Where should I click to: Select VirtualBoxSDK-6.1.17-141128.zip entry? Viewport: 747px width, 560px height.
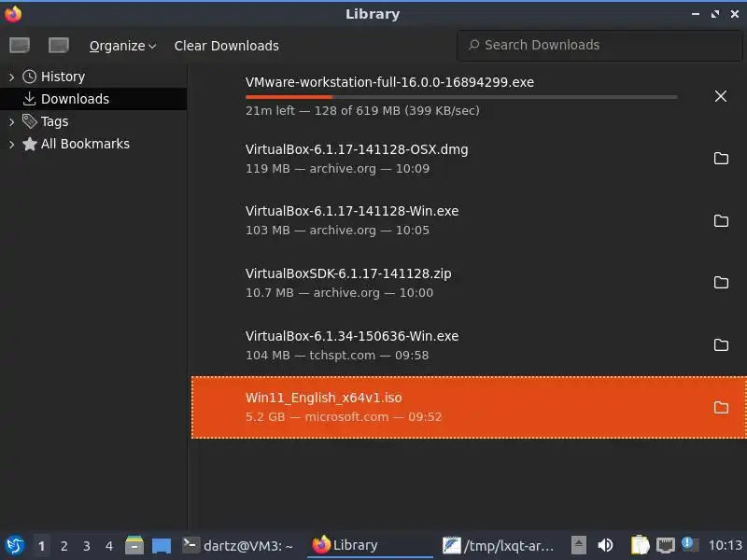(x=469, y=283)
